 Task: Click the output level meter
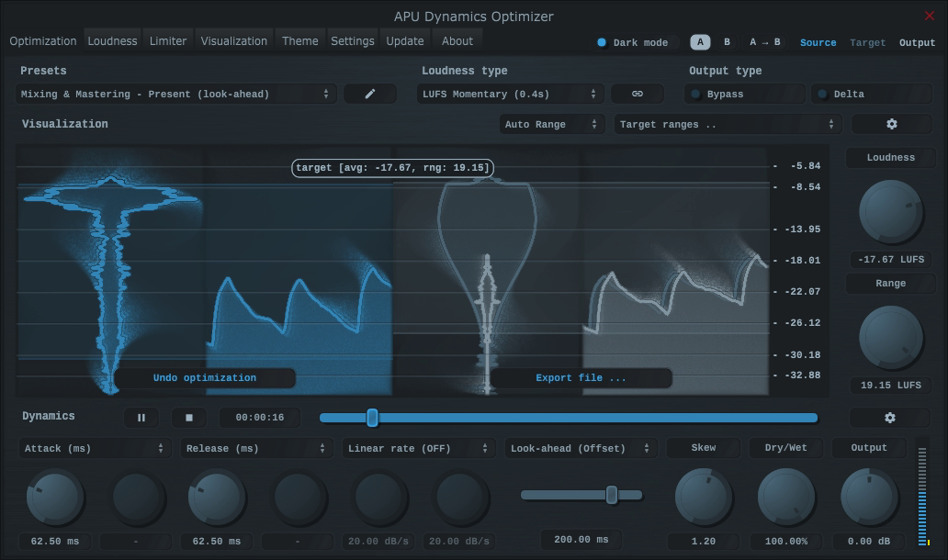coord(923,496)
